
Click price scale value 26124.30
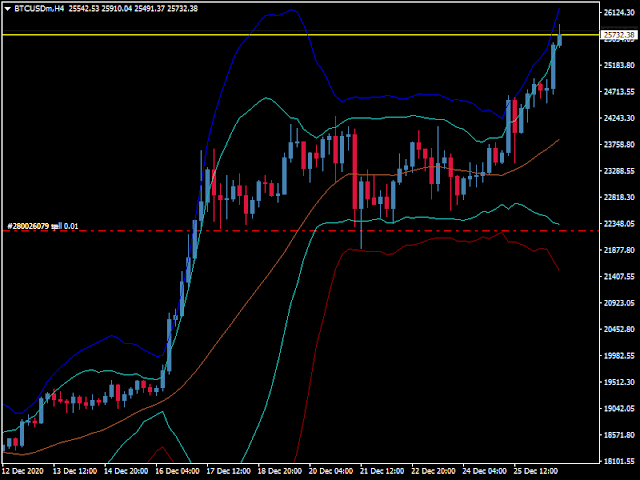(x=619, y=13)
